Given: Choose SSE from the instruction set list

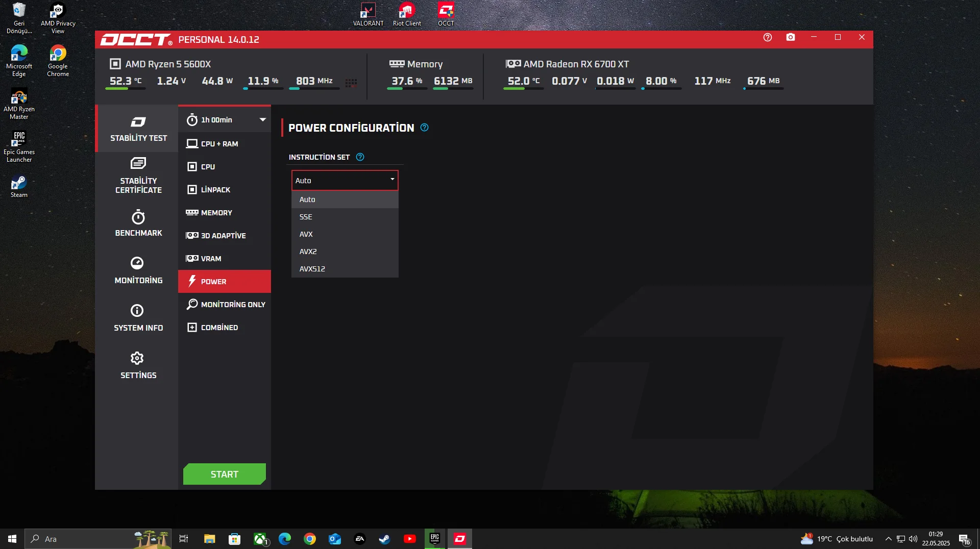Looking at the screenshot, I should 345,217.
